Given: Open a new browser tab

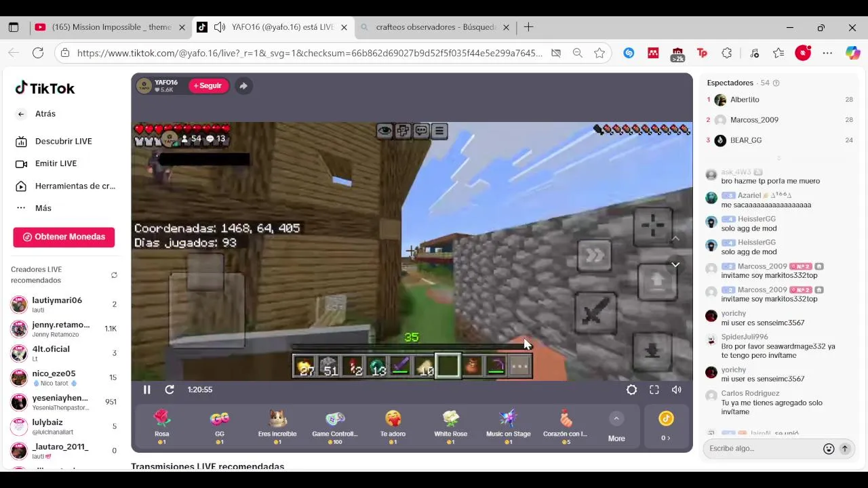Looking at the screenshot, I should [528, 27].
